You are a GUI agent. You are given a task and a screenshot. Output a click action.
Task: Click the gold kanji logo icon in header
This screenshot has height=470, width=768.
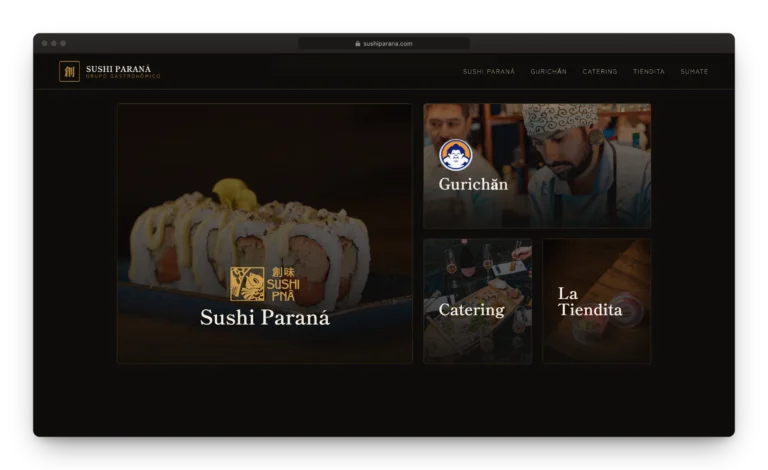point(69,71)
